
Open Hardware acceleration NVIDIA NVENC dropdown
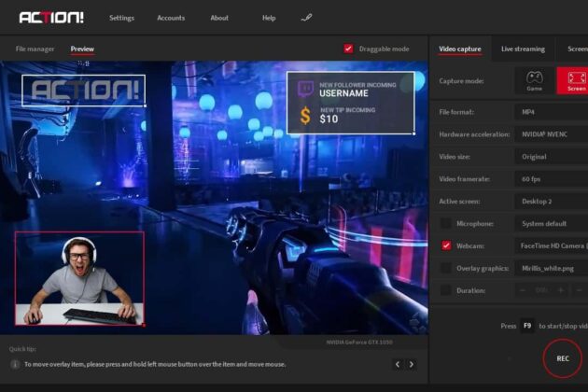pyautogui.click(x=552, y=134)
